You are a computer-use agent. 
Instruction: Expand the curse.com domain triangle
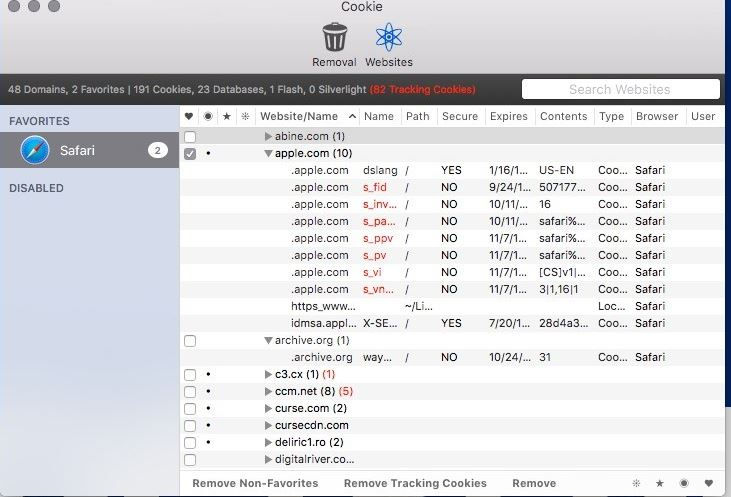tap(268, 408)
